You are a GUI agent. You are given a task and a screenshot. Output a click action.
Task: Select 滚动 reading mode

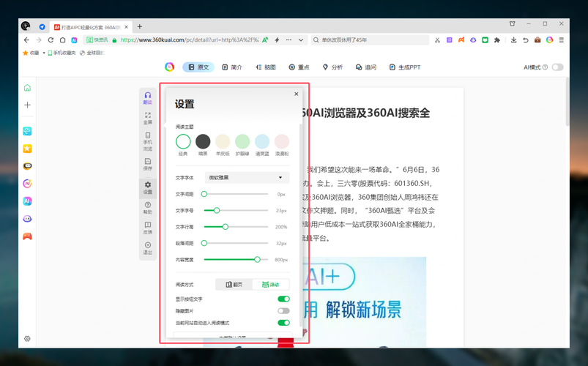coord(270,285)
